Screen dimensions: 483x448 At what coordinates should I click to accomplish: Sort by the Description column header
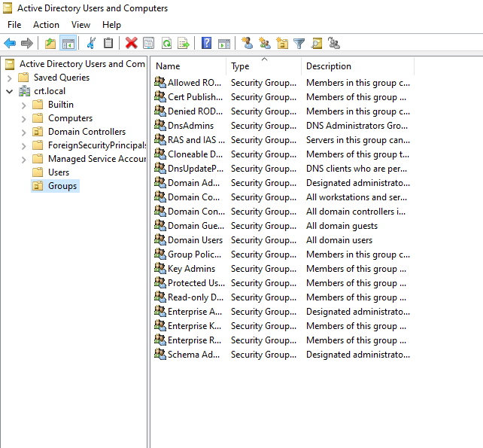point(358,66)
